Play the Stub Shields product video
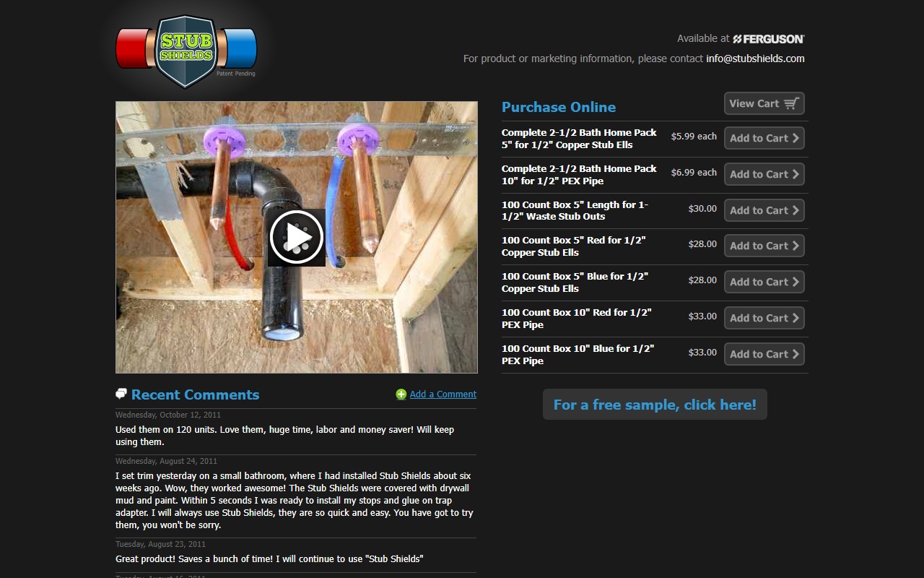Viewport: 924px width, 578px height. [297, 237]
